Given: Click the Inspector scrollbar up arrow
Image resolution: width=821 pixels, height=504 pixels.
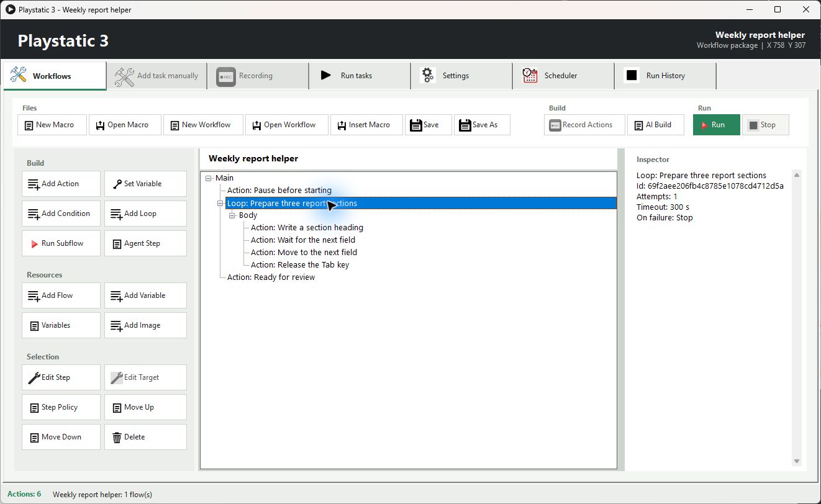Looking at the screenshot, I should click(797, 175).
